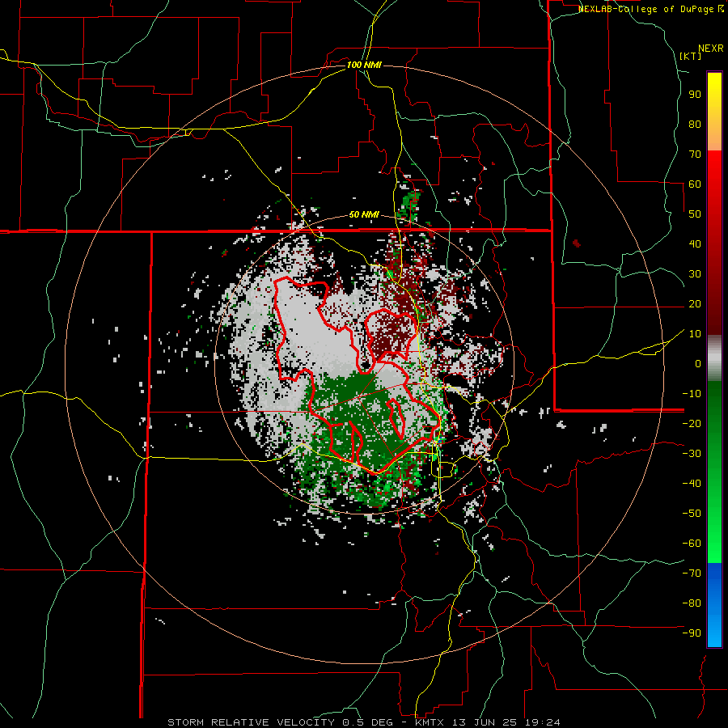This screenshot has width=728, height=728.
Task: Click the Storm Relative Velocity caption at the bottom
Action: tap(364, 722)
